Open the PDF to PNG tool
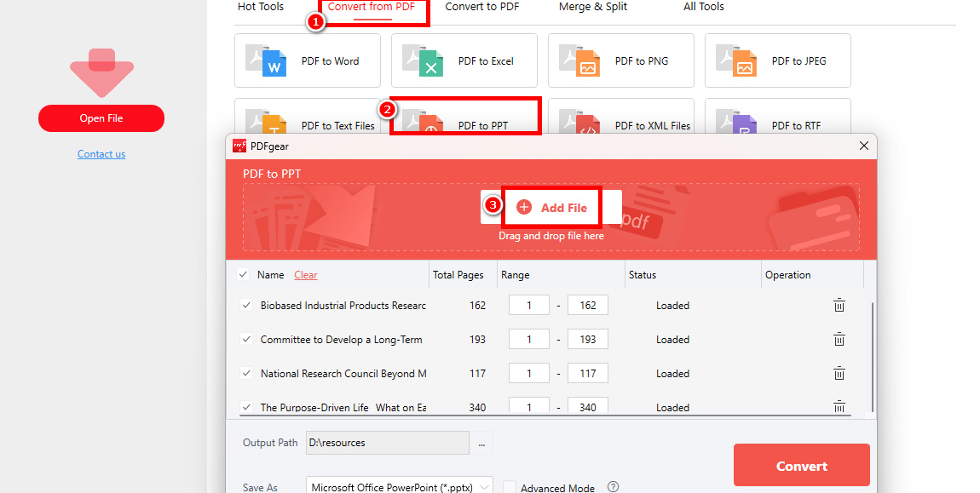 pos(620,60)
